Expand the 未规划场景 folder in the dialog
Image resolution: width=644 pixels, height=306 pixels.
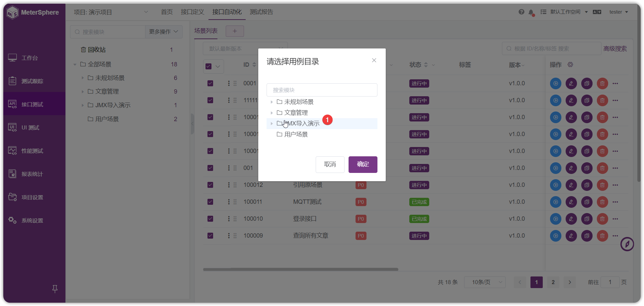point(272,102)
